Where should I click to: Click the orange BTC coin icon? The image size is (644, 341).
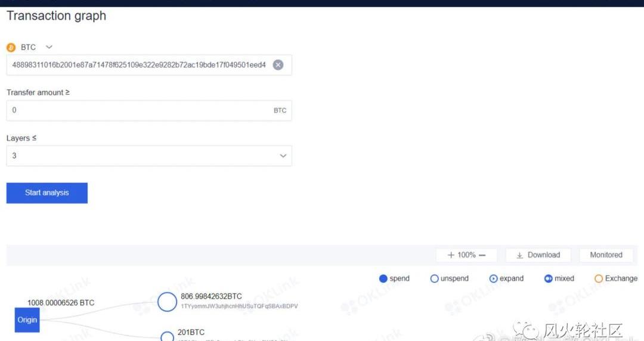click(11, 48)
